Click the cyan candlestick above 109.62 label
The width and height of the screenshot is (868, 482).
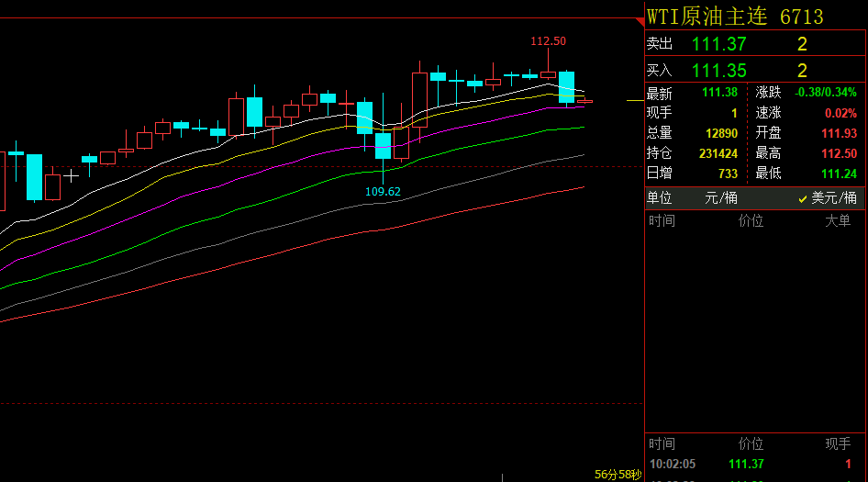coord(383,146)
